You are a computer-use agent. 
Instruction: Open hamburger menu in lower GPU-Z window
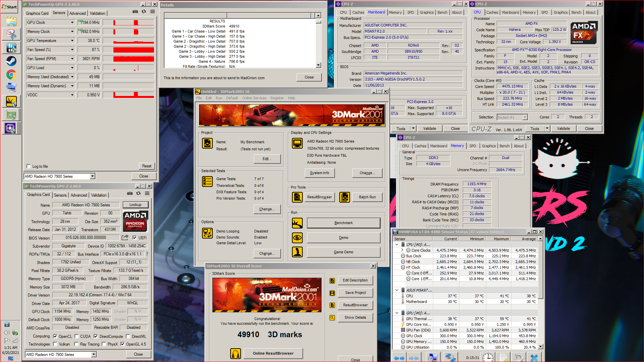pos(147,194)
